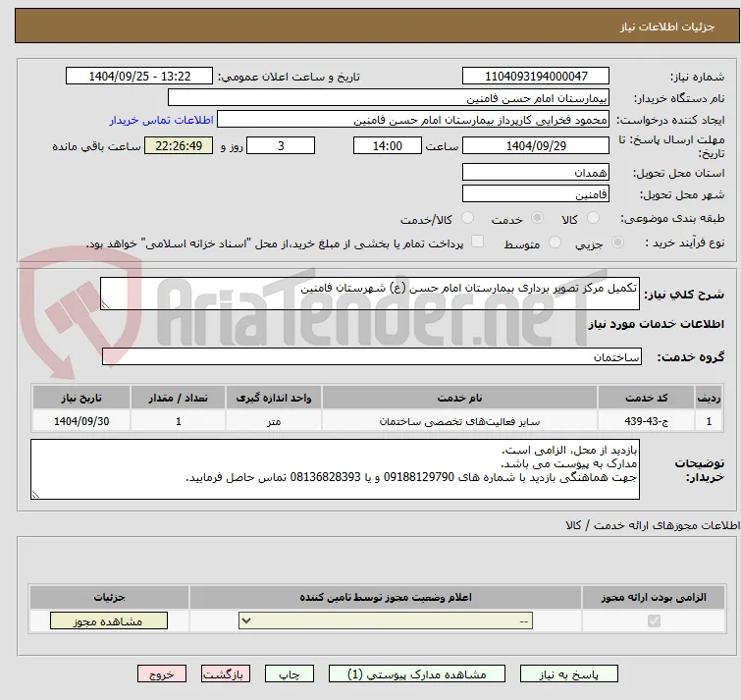Click the remaining days field showing 3
The image size is (741, 700).
tap(281, 145)
